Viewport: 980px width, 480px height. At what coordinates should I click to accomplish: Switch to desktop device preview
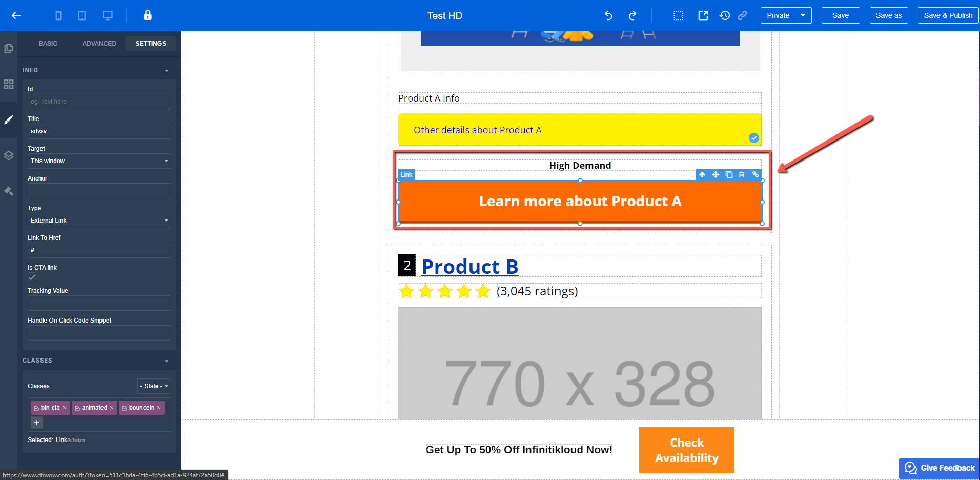(x=108, y=15)
